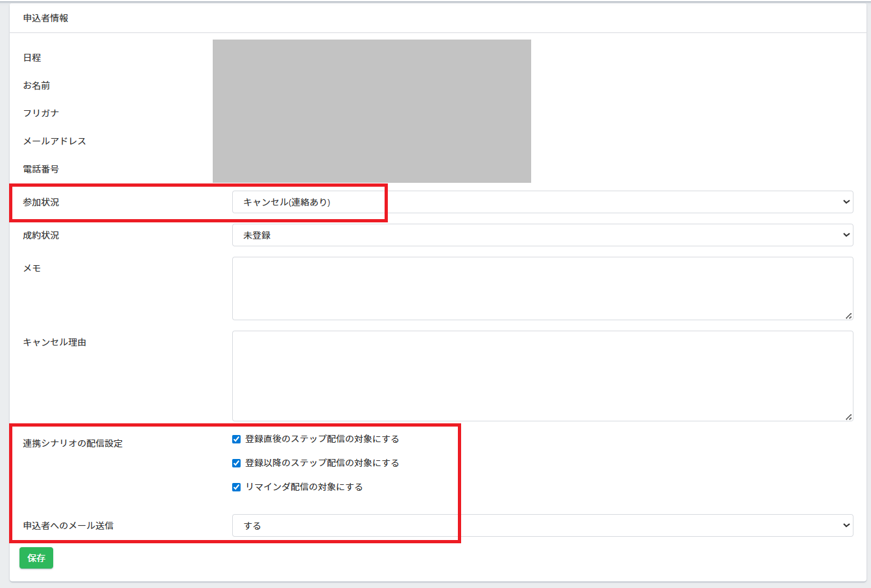The height and width of the screenshot is (588, 871).
Task: Open the 参加状況 dropdown showing キャンセル(連絡あり)
Action: pos(542,202)
